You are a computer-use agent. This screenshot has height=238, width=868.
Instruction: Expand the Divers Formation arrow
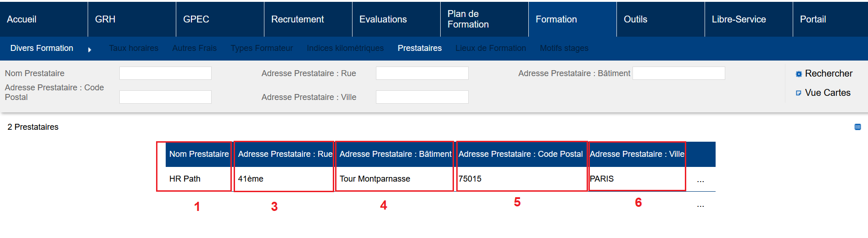tap(90, 49)
